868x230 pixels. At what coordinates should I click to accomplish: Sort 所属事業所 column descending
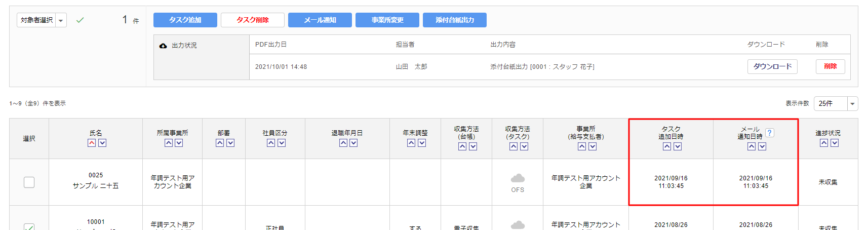(179, 143)
